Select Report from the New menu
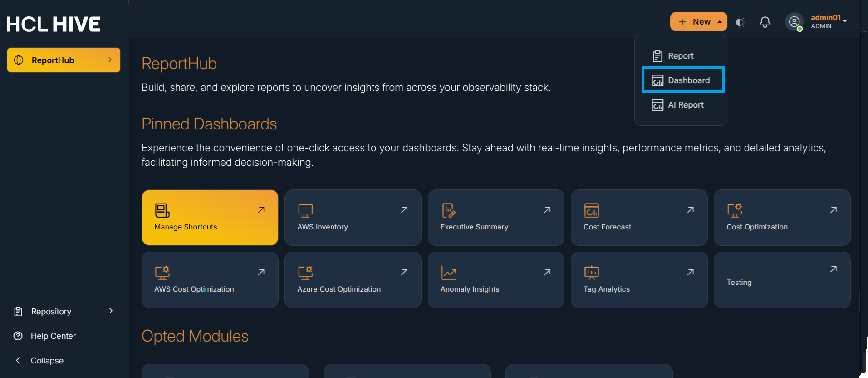868x378 pixels. [x=680, y=56]
